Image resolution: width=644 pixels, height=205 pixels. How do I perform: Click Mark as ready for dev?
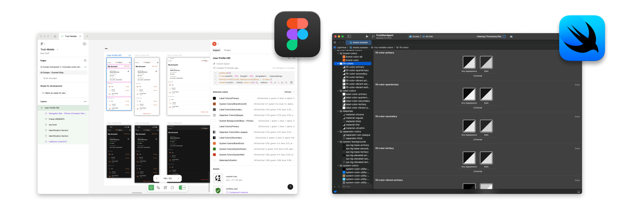click(54, 93)
